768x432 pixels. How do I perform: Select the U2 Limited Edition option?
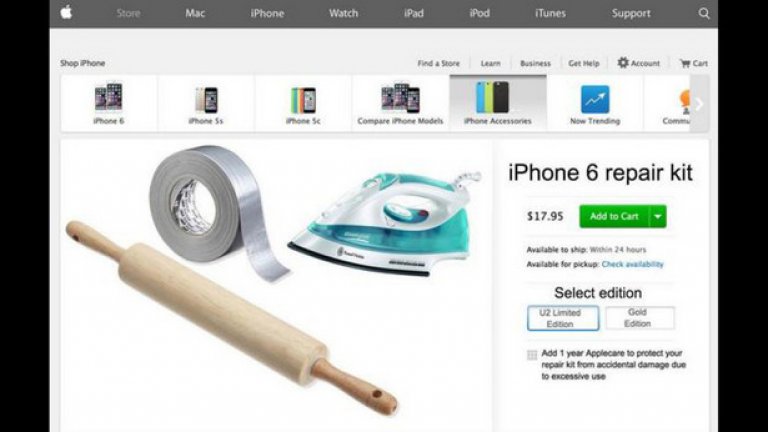(563, 318)
